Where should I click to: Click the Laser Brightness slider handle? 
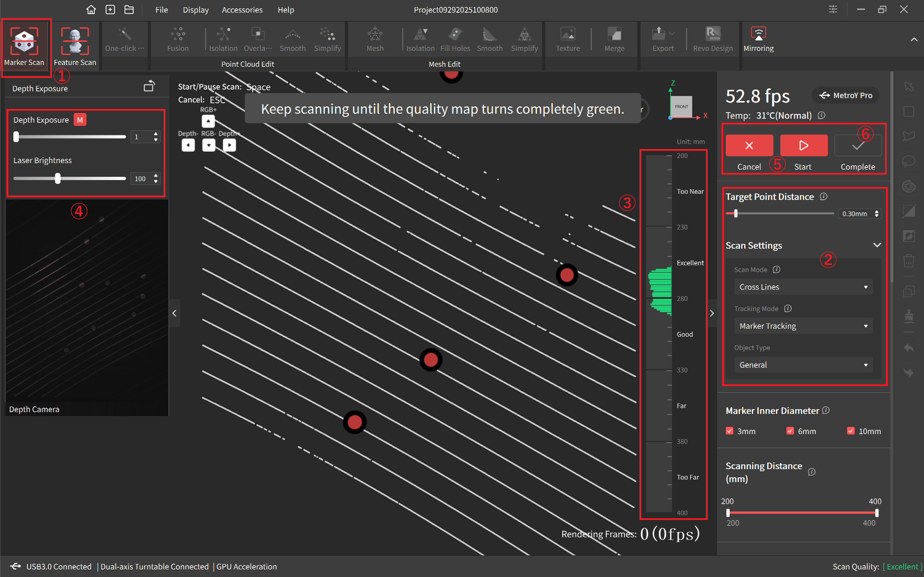(58, 179)
